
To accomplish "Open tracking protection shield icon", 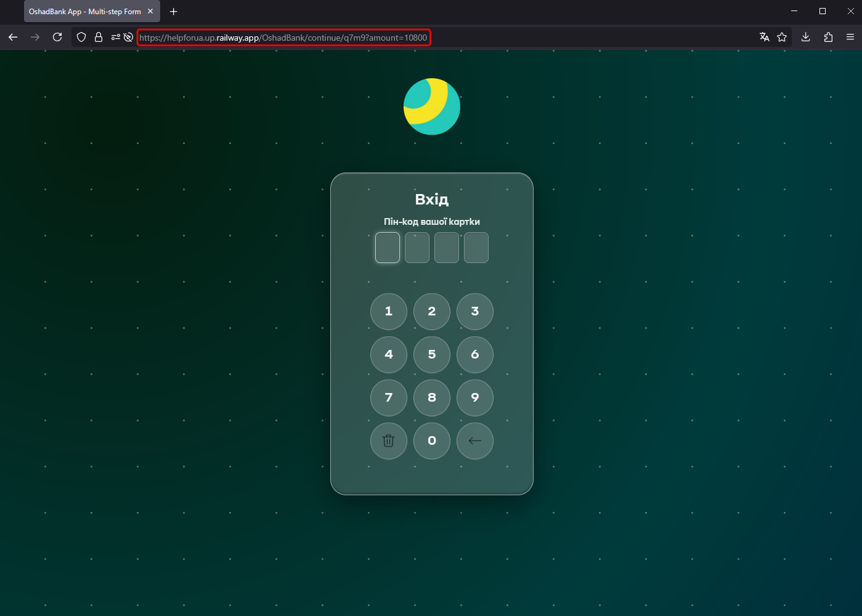I will pos(81,37).
